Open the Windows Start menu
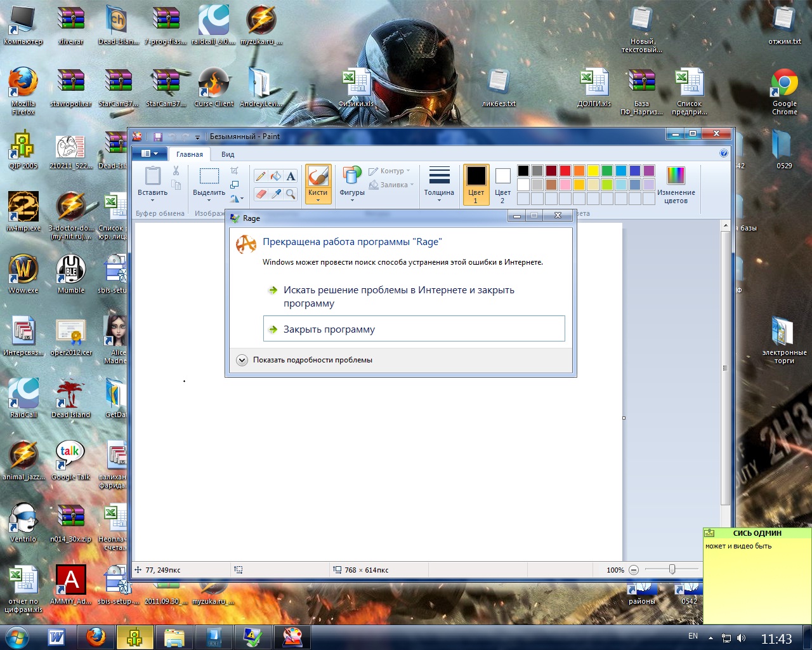 coord(17,637)
